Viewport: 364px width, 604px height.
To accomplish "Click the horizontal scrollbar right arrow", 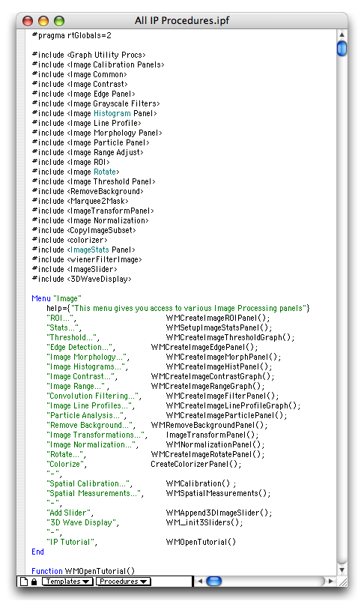I will (330, 581).
